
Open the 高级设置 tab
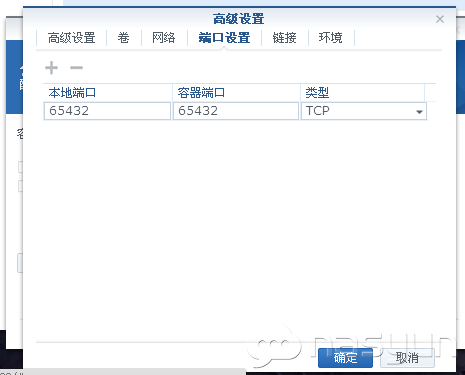point(71,38)
